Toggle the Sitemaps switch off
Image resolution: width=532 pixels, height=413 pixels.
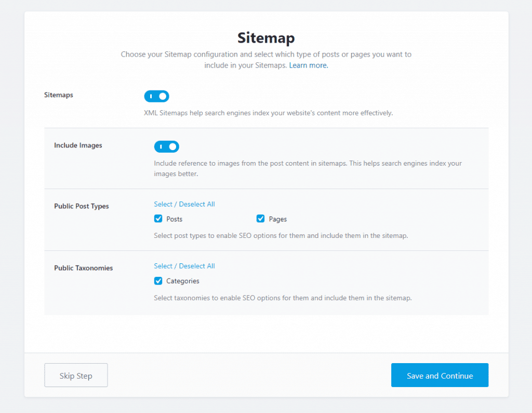pyautogui.click(x=156, y=97)
